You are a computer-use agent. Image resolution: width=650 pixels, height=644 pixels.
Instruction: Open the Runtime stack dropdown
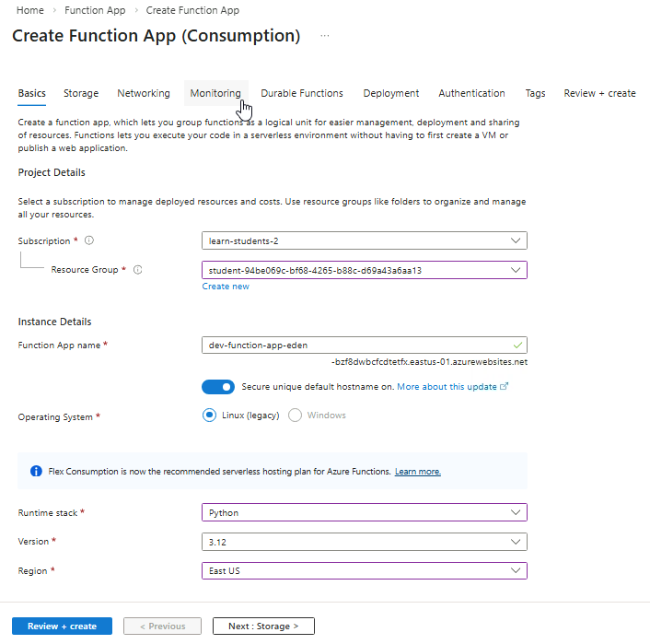[364, 512]
